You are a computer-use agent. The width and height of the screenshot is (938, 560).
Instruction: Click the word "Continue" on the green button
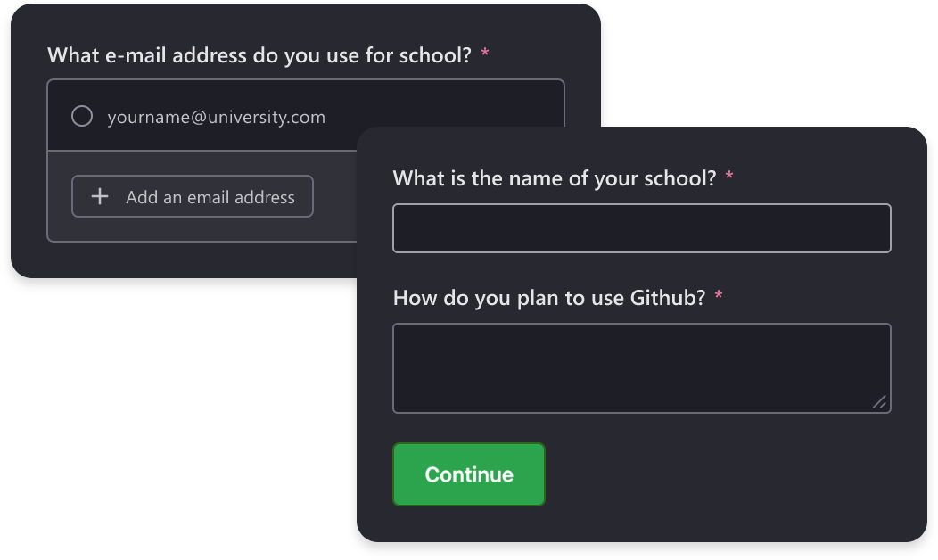click(469, 475)
